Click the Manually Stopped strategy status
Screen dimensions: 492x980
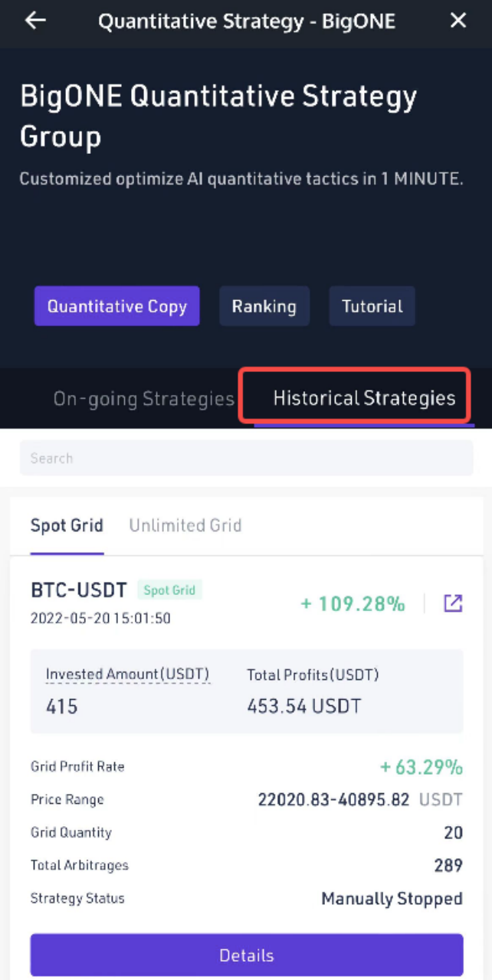(392, 898)
